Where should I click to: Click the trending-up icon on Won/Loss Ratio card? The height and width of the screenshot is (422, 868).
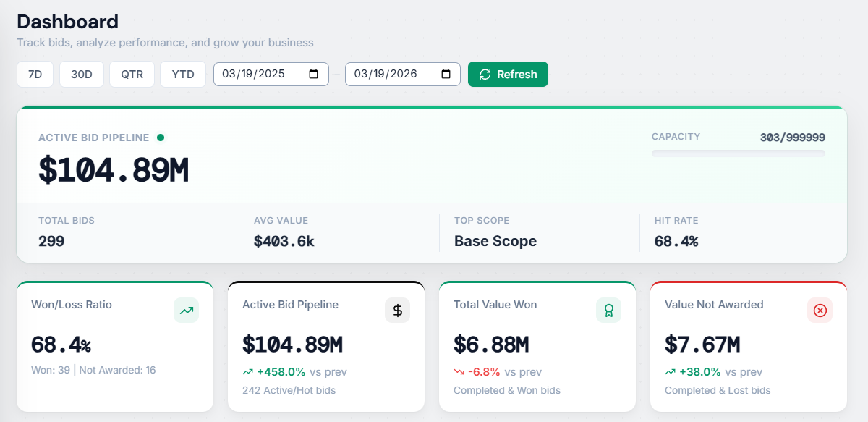pyautogui.click(x=186, y=311)
